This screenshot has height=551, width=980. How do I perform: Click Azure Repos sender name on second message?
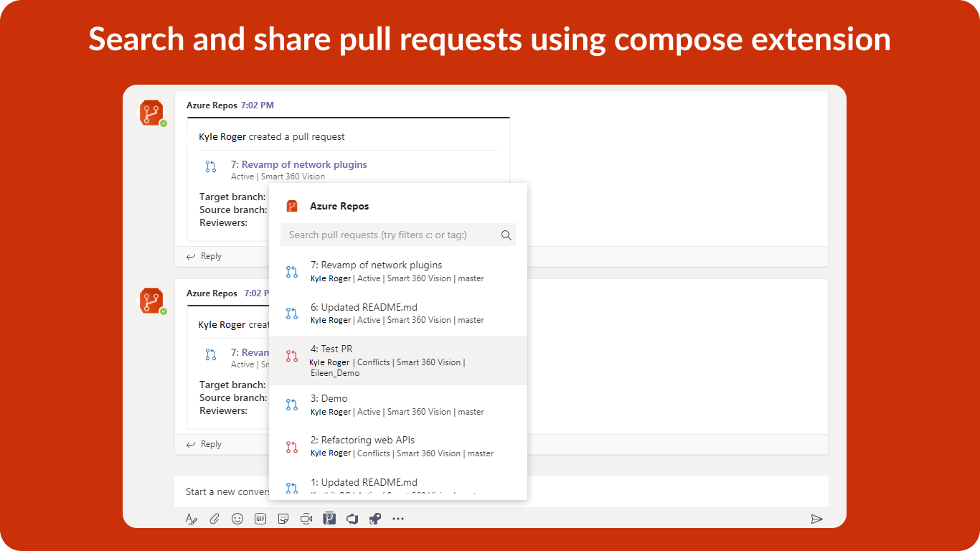coord(212,293)
